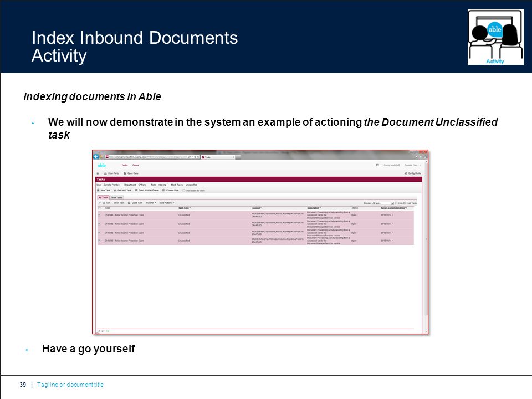
Task: Sort by the Description column header
Action: (x=313, y=208)
